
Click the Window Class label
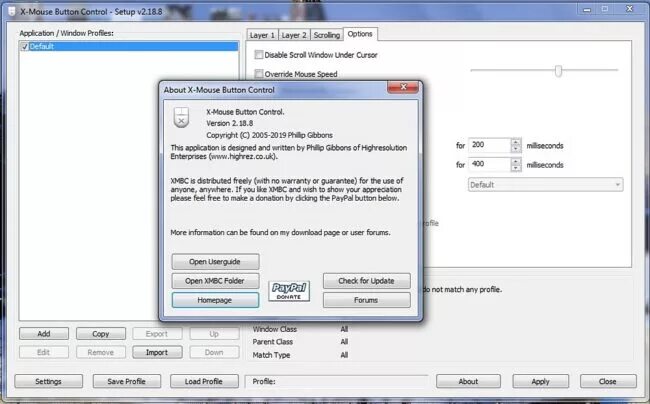[x=275, y=329]
